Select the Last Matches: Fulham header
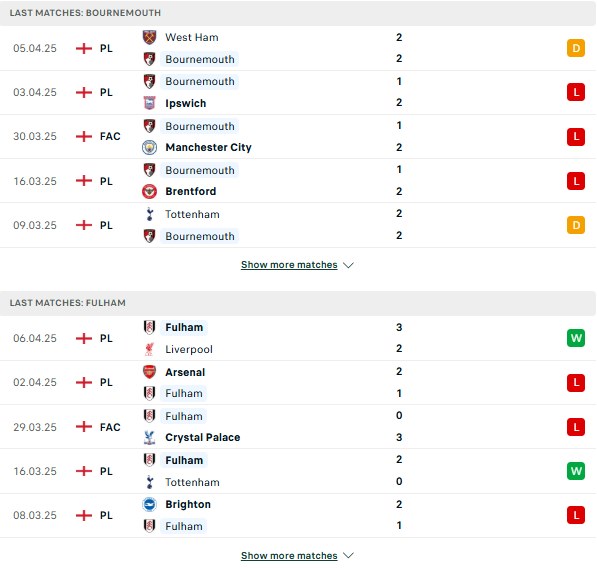Image resolution: width=597 pixels, height=568 pixels. click(298, 303)
